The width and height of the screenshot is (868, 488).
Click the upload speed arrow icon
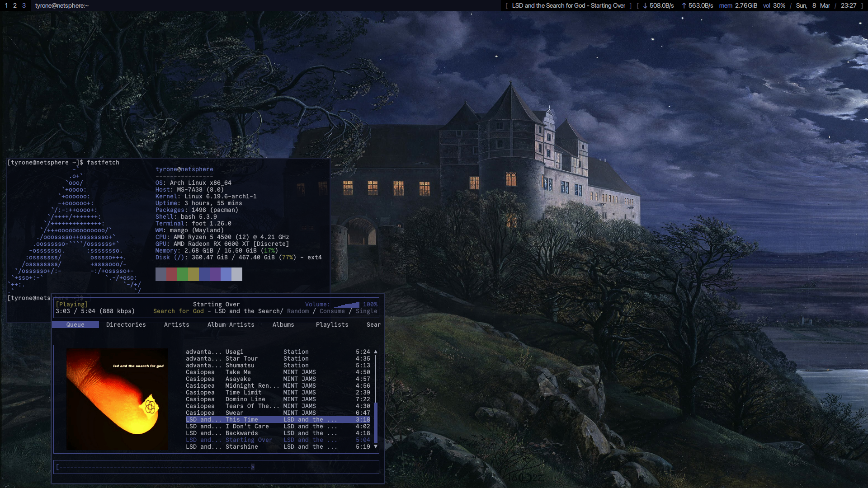684,6
